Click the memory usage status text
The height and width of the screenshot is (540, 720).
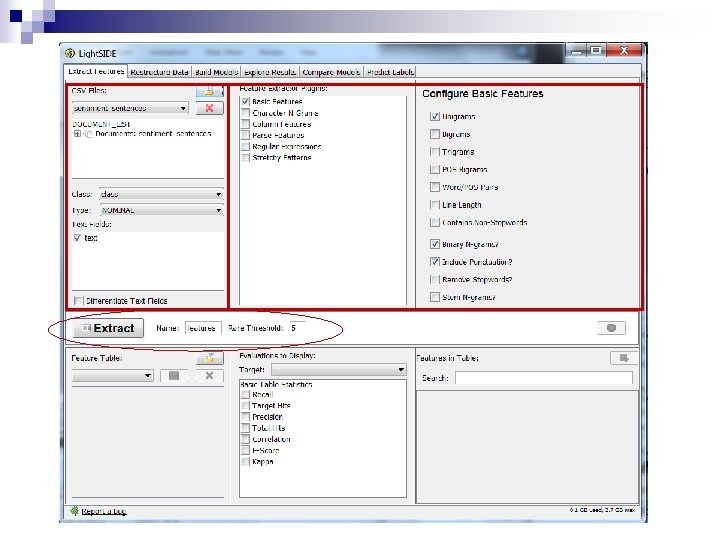(602, 510)
